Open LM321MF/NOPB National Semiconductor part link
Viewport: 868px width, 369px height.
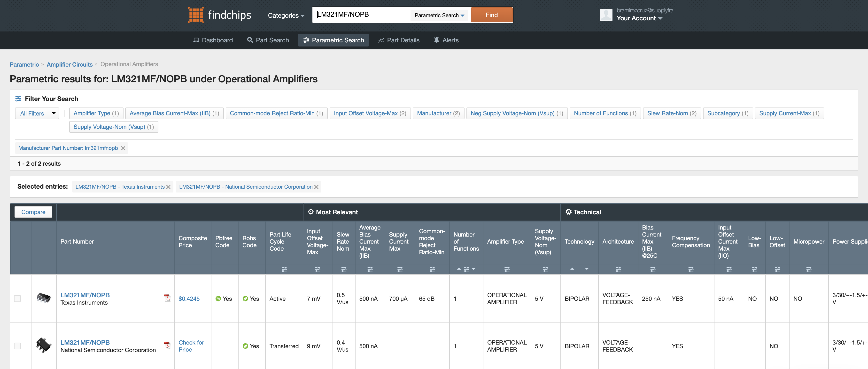(85, 342)
